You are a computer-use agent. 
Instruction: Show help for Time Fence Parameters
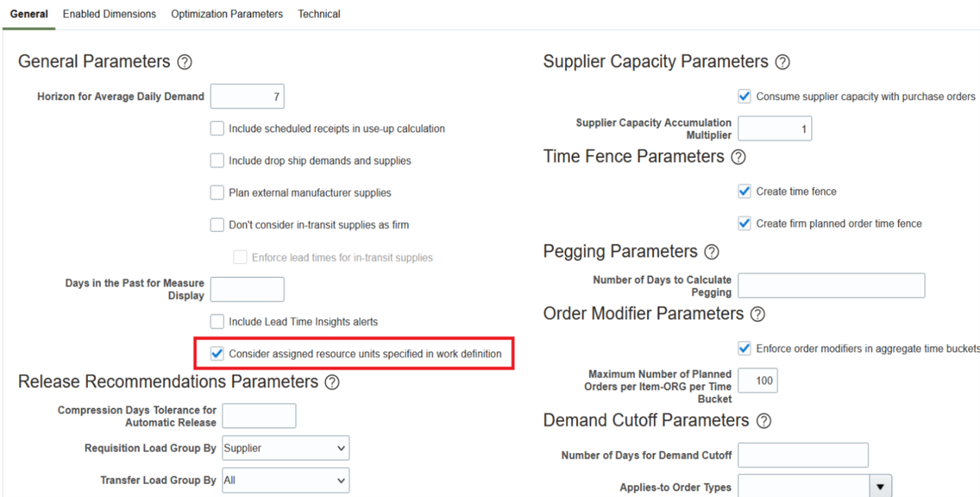point(739,157)
